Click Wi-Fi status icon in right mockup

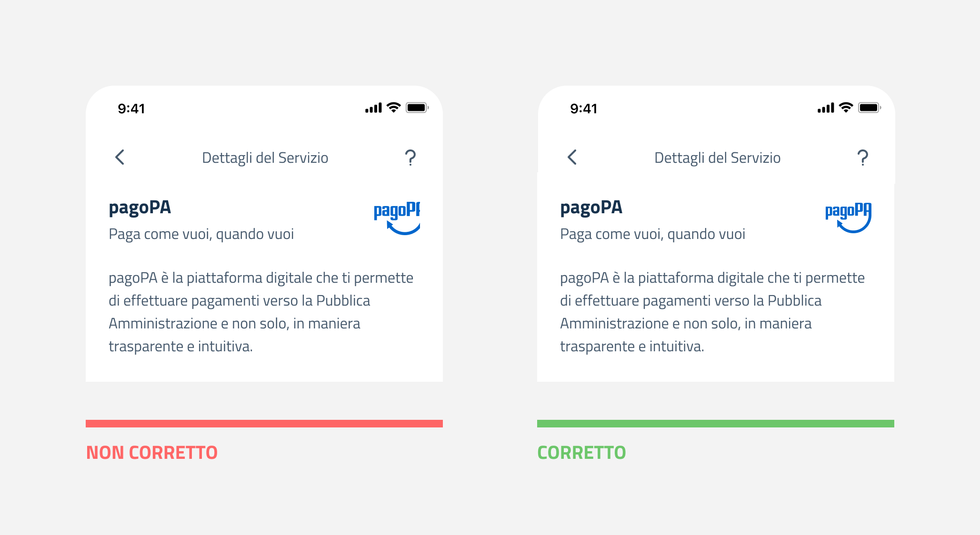coord(846,108)
